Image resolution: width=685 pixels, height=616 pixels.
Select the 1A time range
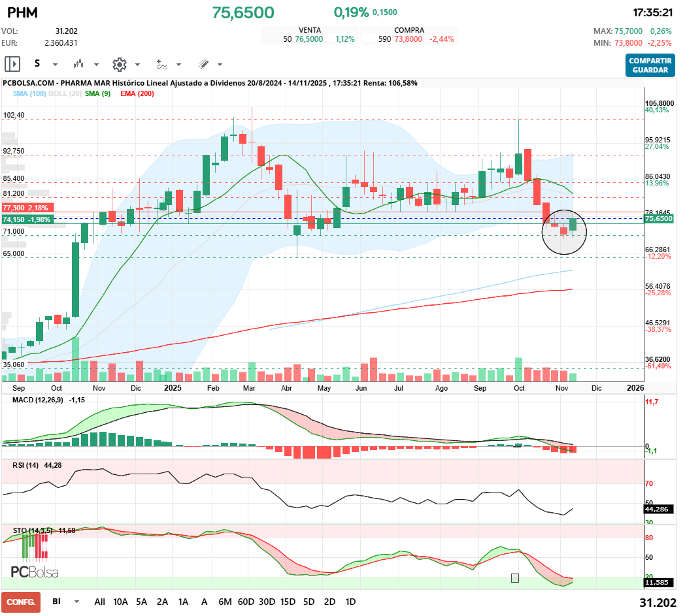[183, 602]
